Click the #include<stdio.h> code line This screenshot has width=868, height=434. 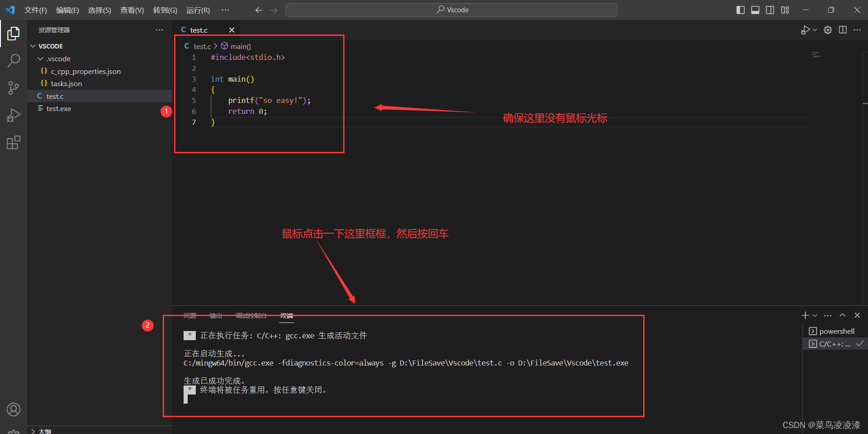coord(247,57)
